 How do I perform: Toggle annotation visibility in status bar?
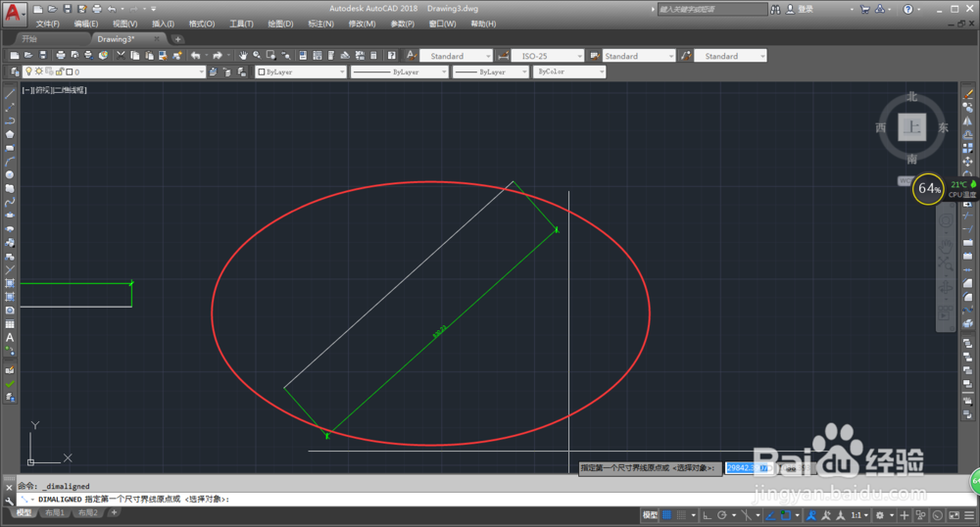(811, 515)
